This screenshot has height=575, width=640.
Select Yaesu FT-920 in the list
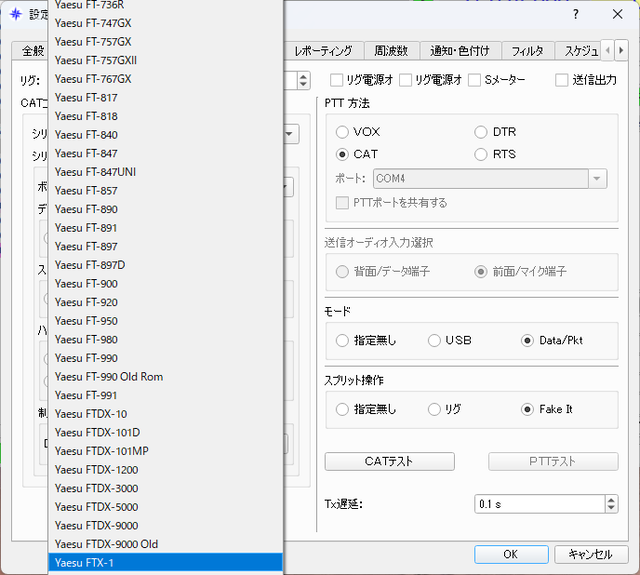point(165,302)
